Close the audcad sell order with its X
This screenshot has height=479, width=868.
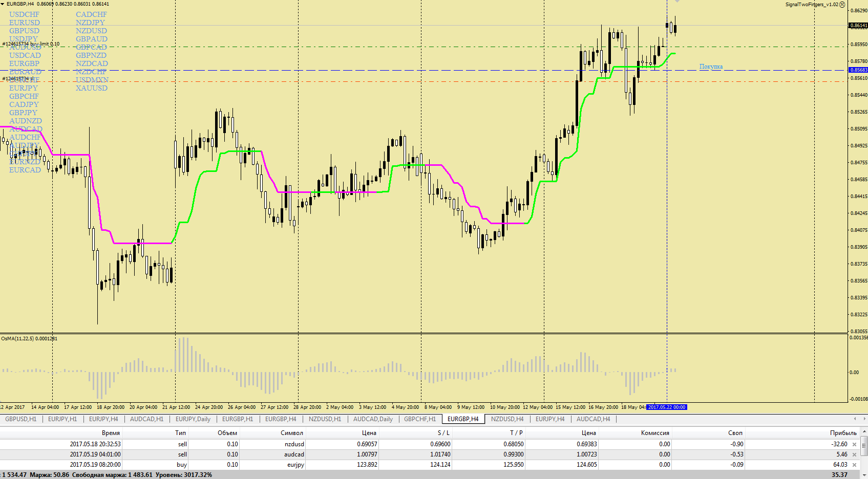pos(854,454)
